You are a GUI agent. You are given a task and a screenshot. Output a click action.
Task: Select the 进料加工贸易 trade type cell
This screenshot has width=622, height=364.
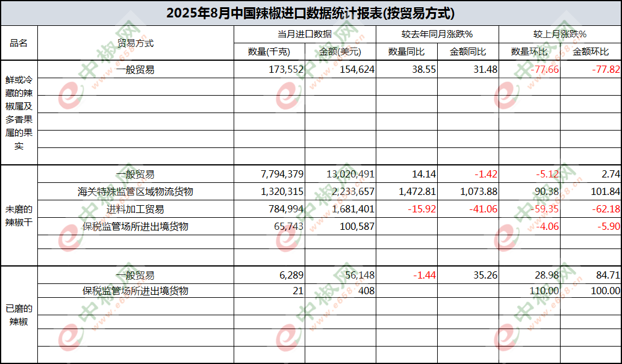(x=135, y=209)
